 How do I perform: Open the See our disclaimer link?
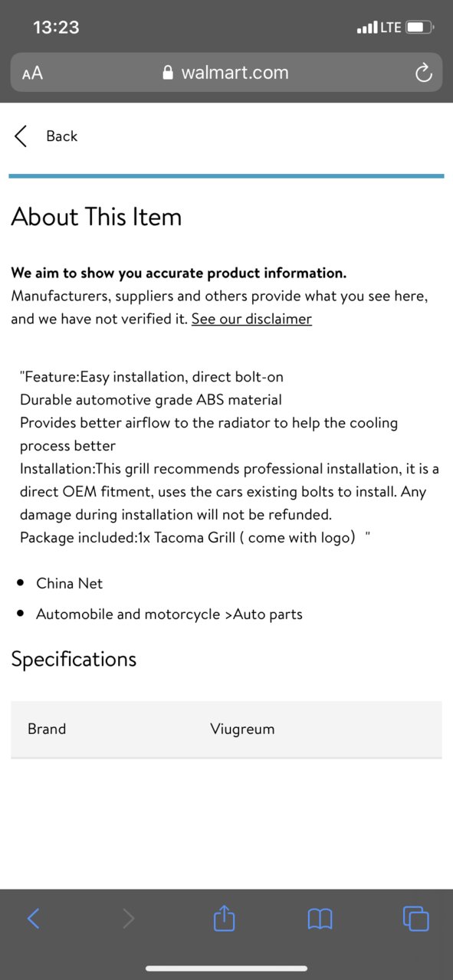point(251,319)
